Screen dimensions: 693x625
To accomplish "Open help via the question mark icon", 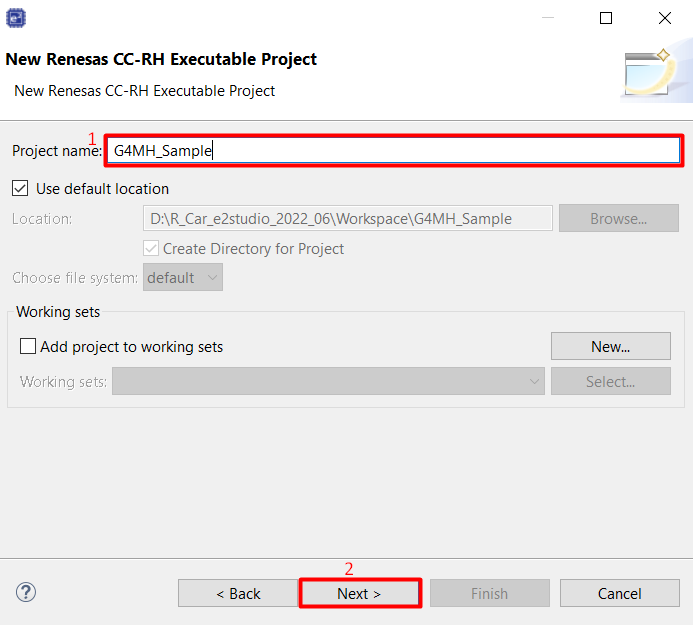I will (x=26, y=592).
